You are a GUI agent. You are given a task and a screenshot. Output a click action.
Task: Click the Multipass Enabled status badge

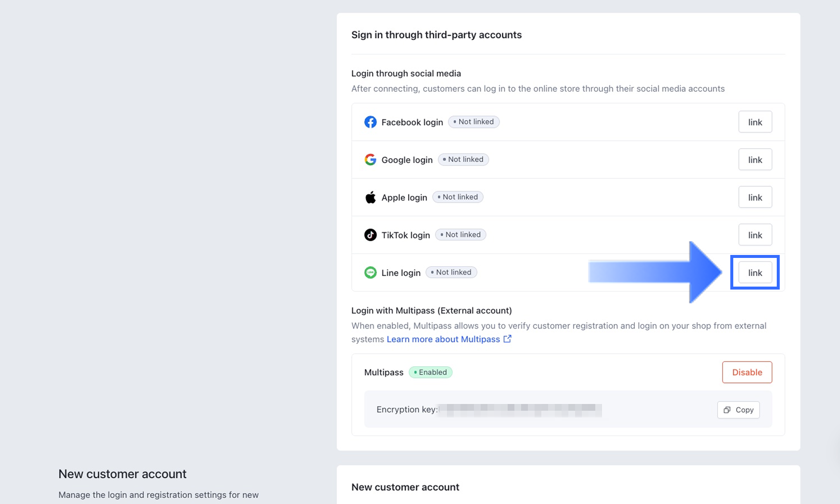pos(430,372)
